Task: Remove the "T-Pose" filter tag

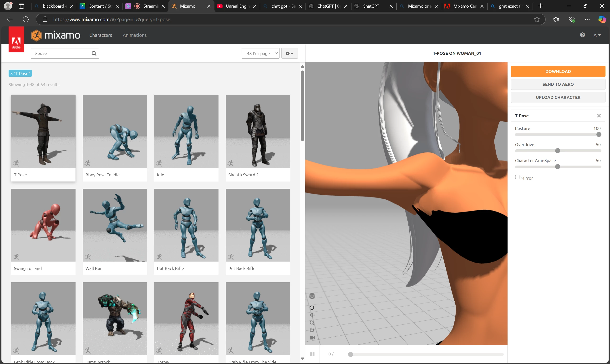Action: coord(11,74)
